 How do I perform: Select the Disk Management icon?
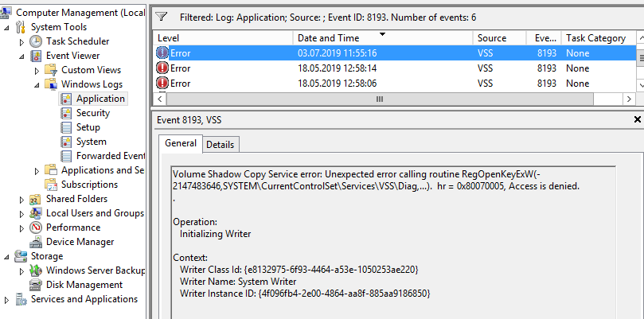[x=36, y=285]
